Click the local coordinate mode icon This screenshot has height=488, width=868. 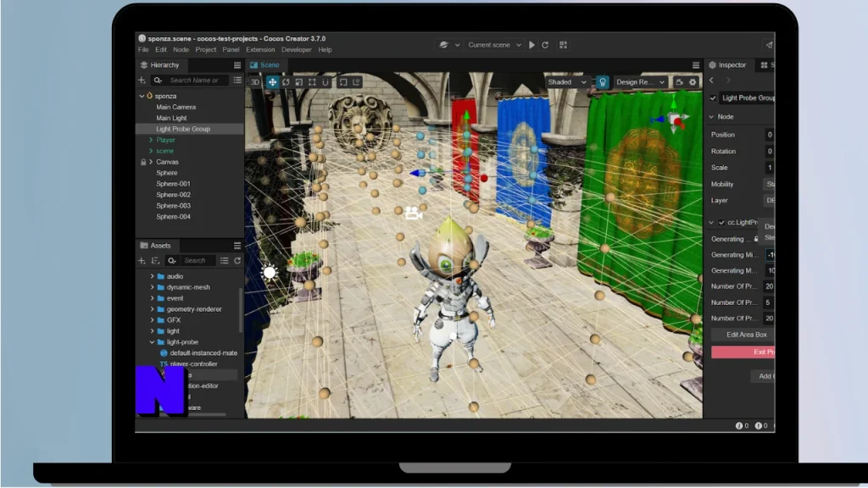(357, 82)
